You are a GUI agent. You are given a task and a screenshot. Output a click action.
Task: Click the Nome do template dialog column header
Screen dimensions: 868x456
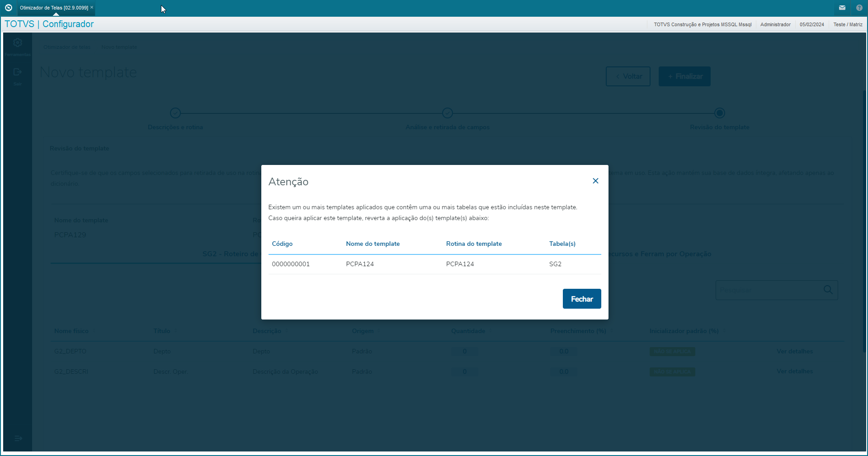(x=373, y=244)
